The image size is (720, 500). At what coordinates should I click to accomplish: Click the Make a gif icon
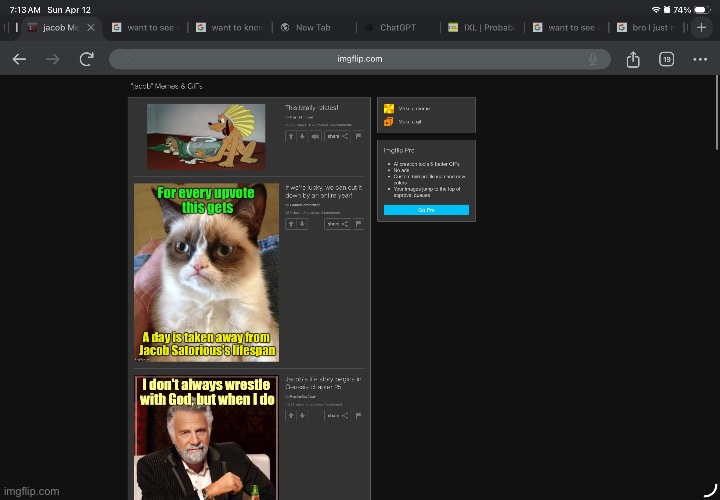coord(389,122)
